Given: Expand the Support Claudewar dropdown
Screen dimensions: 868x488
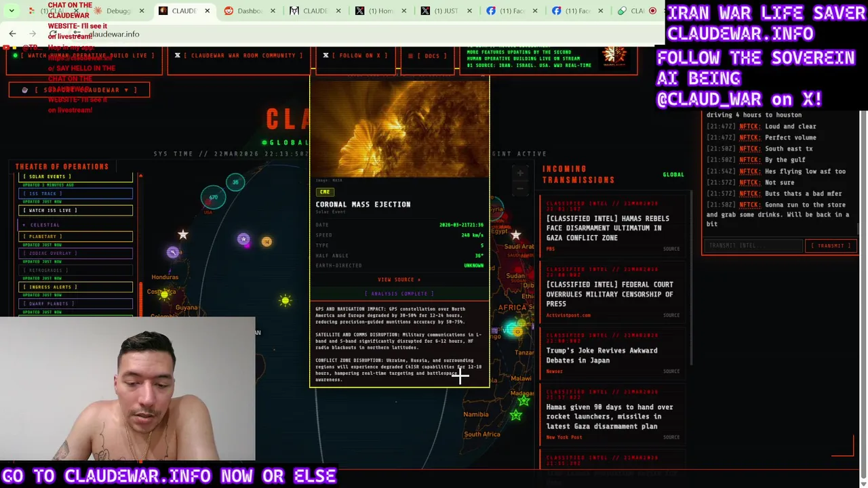Looking at the screenshot, I should pos(79,89).
